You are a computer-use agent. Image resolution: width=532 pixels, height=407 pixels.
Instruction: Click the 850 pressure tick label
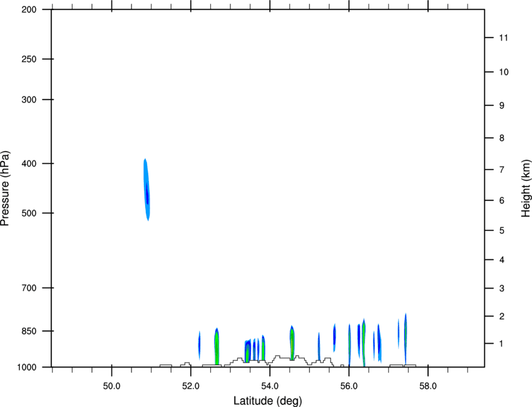[x=29, y=331]
